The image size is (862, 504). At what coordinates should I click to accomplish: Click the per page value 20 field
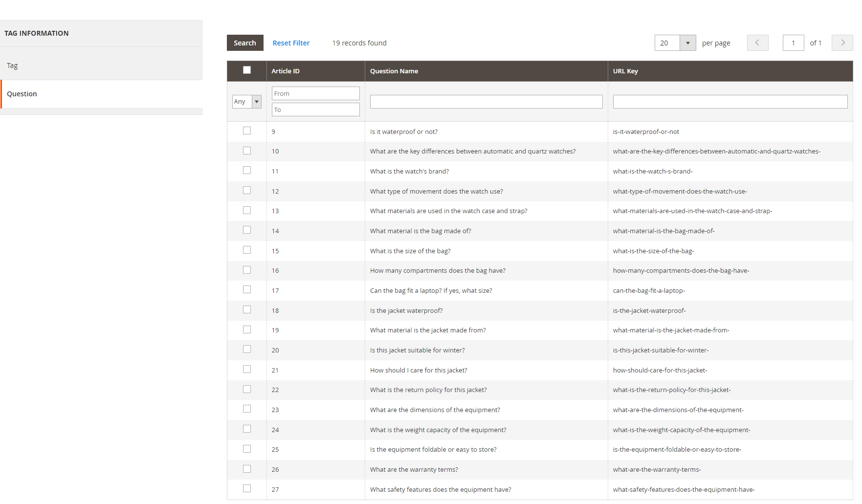click(x=667, y=43)
